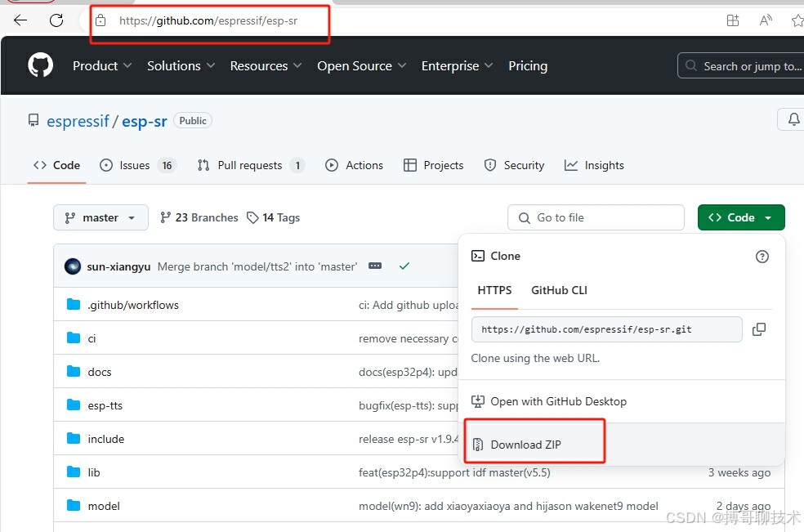Click the 'ci: Add github upload' commit message
804x532 pixels.
pos(409,305)
